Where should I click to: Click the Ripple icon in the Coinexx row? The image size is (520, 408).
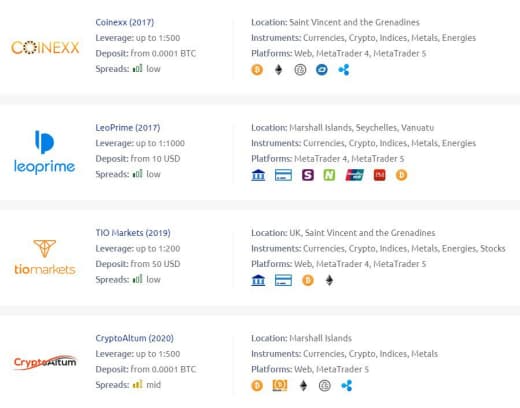pyautogui.click(x=344, y=70)
